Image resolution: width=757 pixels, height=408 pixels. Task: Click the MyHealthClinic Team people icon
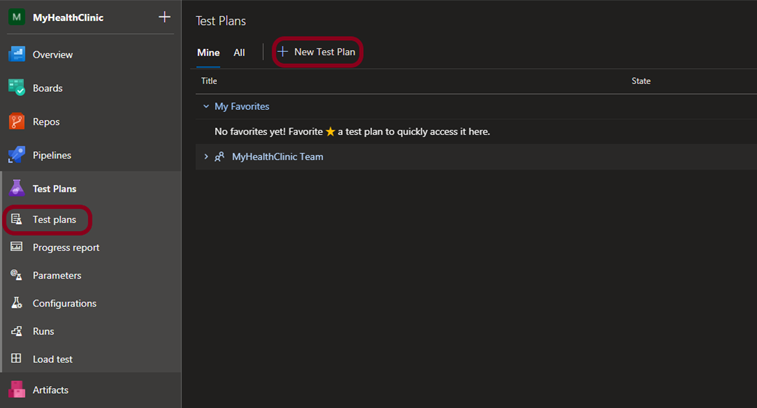[x=219, y=156]
